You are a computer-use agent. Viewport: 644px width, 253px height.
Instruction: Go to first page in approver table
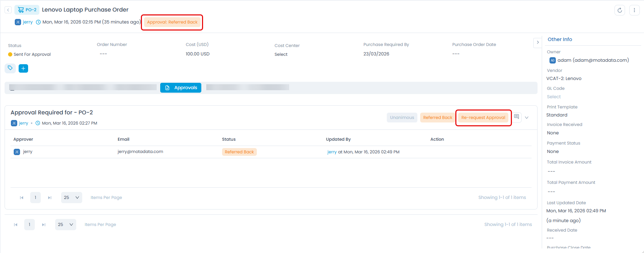[x=21, y=198]
